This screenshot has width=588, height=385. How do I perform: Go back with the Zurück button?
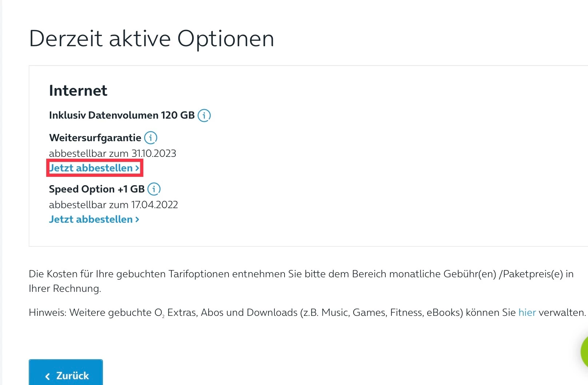coord(66,375)
